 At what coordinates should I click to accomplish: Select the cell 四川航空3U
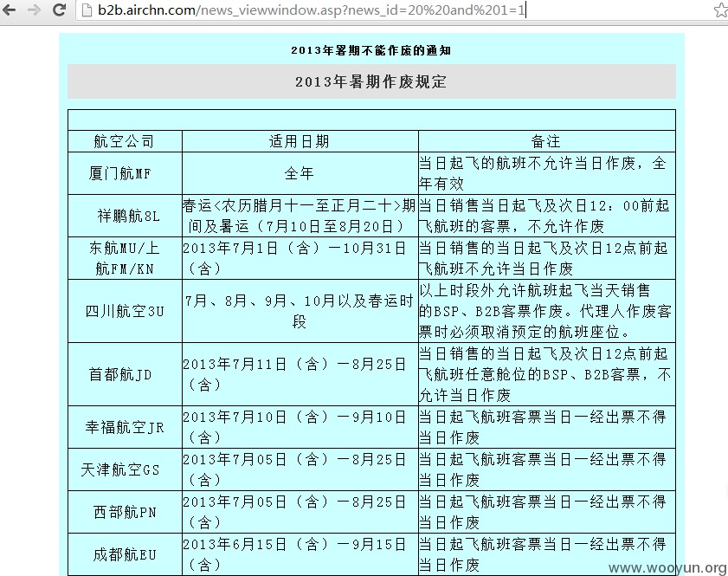pyautogui.click(x=125, y=311)
